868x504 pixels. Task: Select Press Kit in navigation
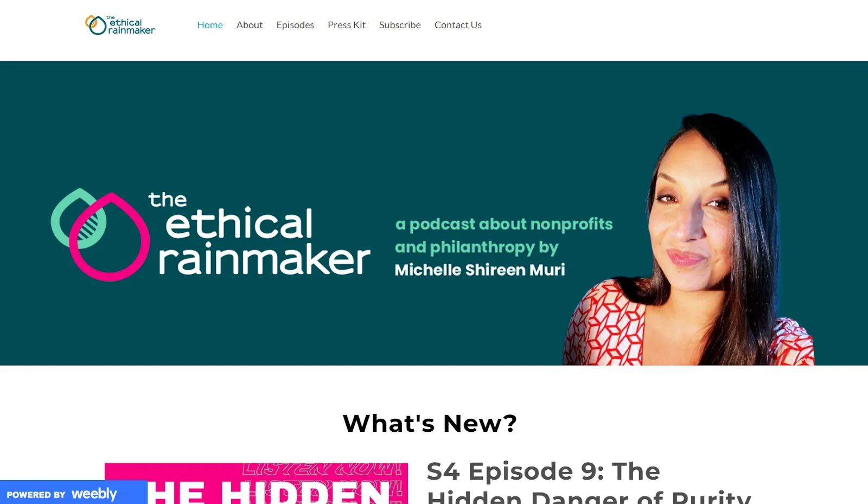click(x=347, y=25)
